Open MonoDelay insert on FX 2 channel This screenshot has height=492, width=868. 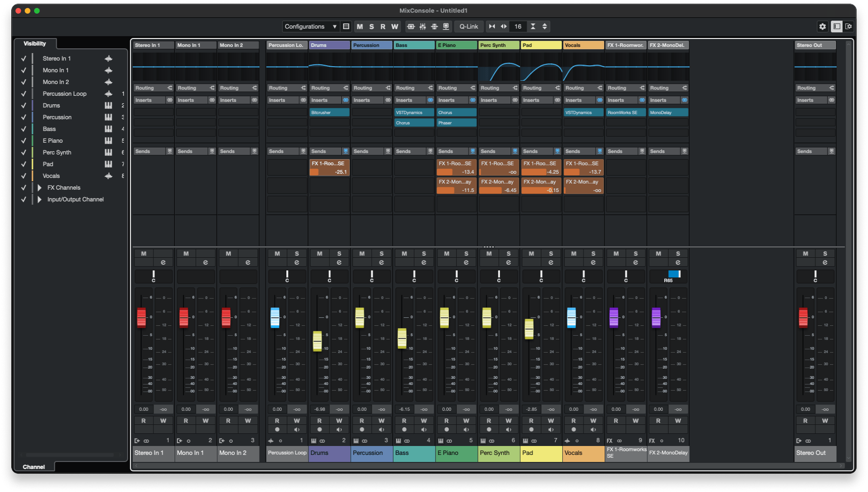668,113
